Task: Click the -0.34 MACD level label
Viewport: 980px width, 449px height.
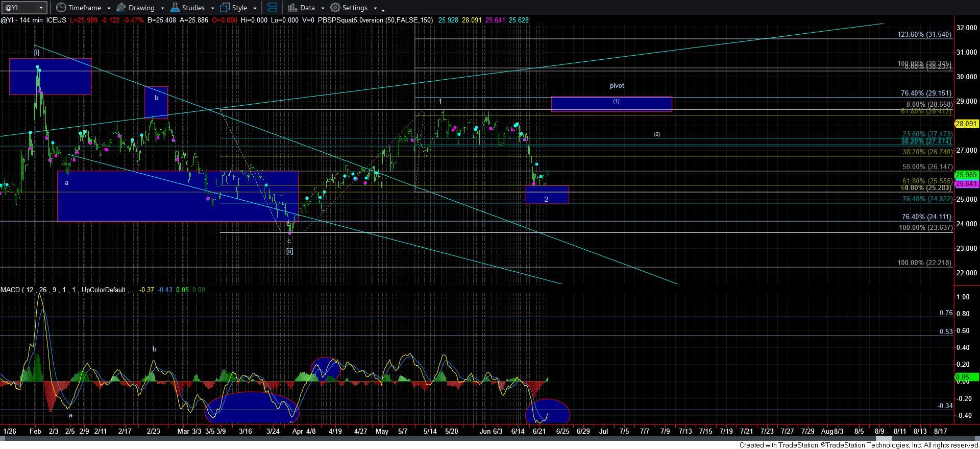Action: 945,406
